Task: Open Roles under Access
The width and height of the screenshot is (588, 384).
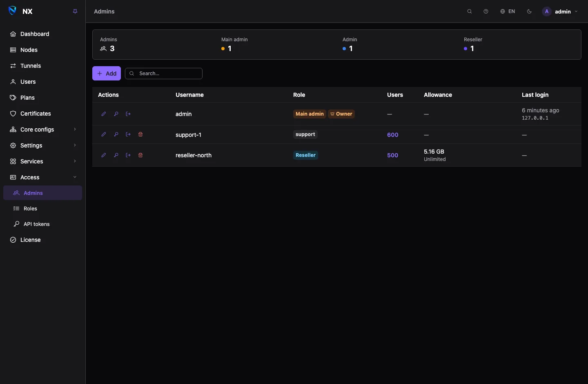Action: coord(42,208)
